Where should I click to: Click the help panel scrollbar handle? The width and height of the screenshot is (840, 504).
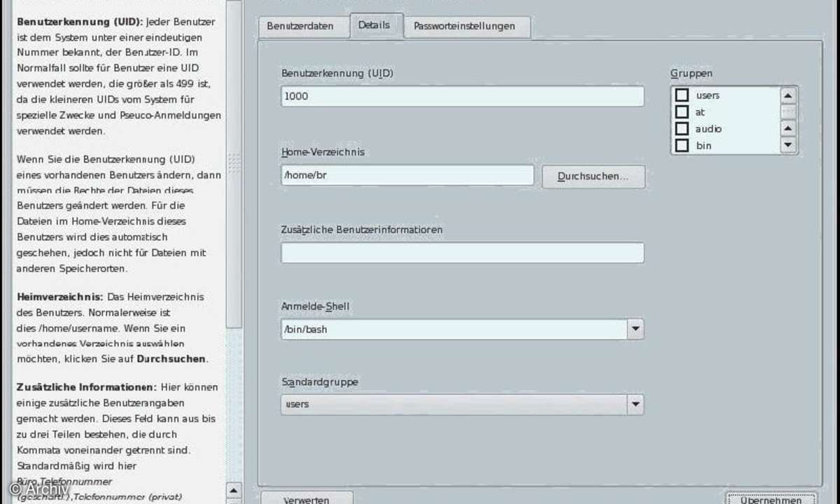click(234, 162)
